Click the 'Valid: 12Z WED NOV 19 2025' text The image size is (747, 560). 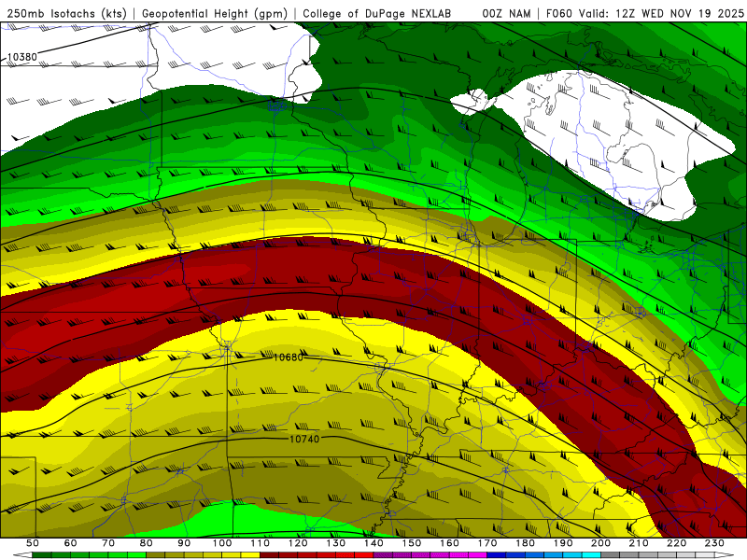(x=661, y=14)
